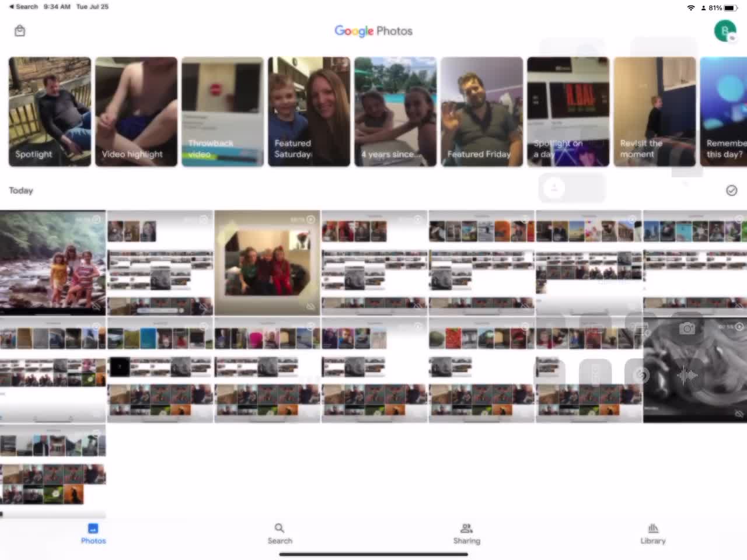
Task: Open the last screenshot thumbnail in bottom row
Action: (53, 471)
